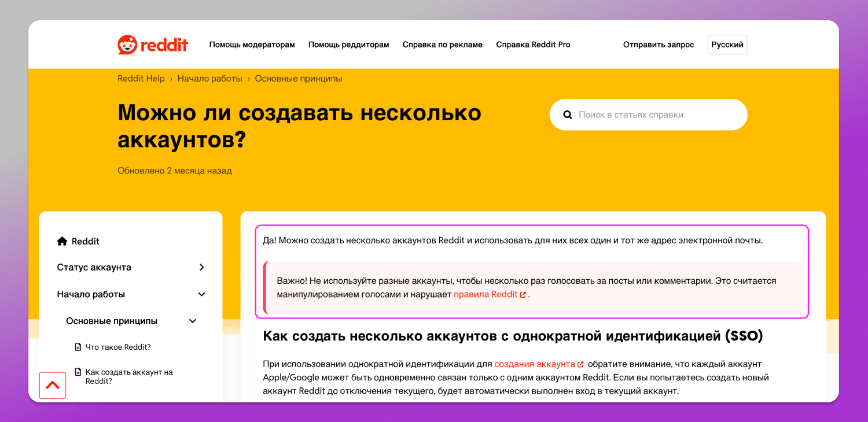Click the magnifier icon in search box

pos(568,115)
